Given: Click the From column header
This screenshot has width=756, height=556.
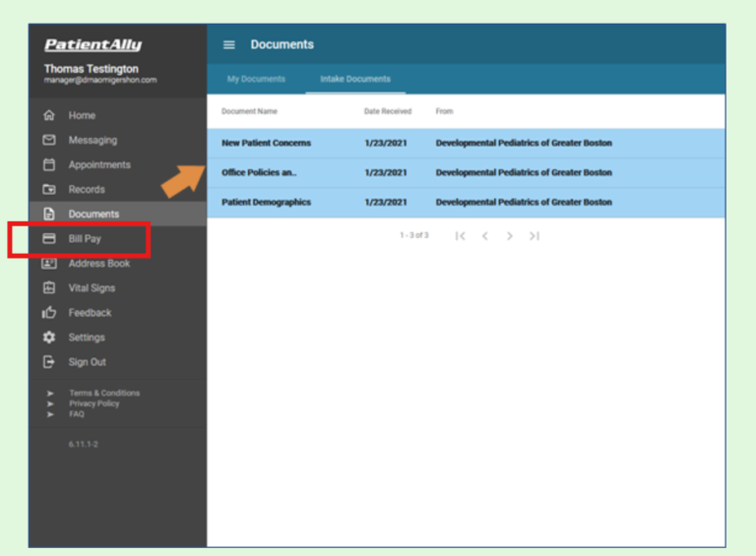Looking at the screenshot, I should pos(444,111).
